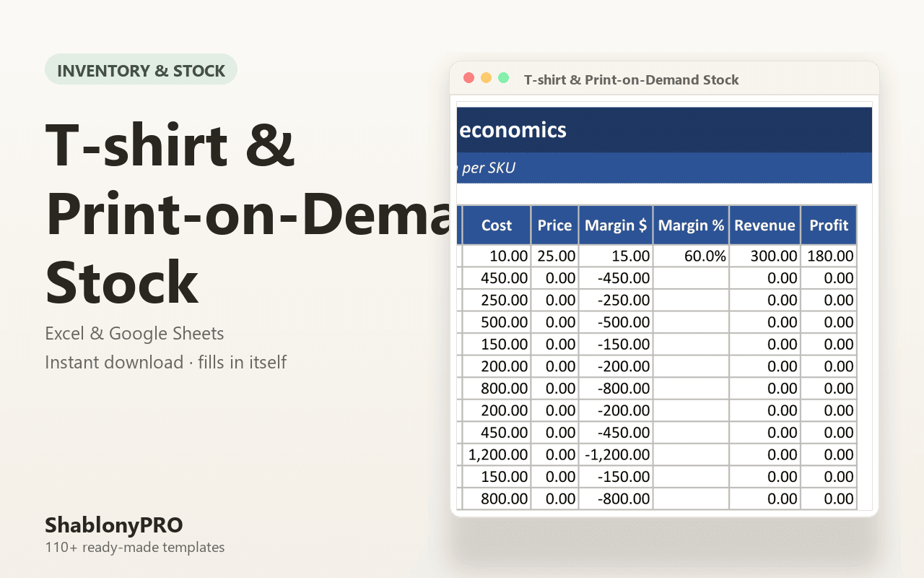Viewport: 924px width, 578px height.
Task: Select the Profit column header
Action: point(829,225)
